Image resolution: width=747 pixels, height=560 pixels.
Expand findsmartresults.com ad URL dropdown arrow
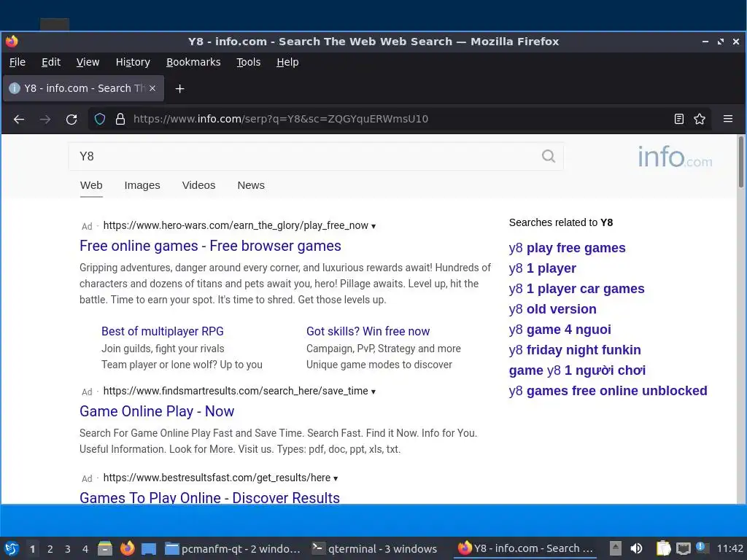[x=373, y=392]
